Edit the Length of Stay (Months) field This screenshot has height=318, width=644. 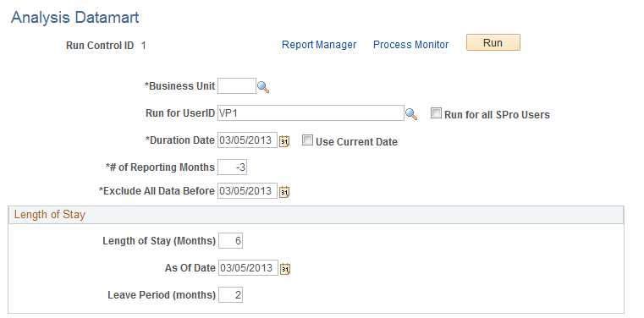point(230,241)
